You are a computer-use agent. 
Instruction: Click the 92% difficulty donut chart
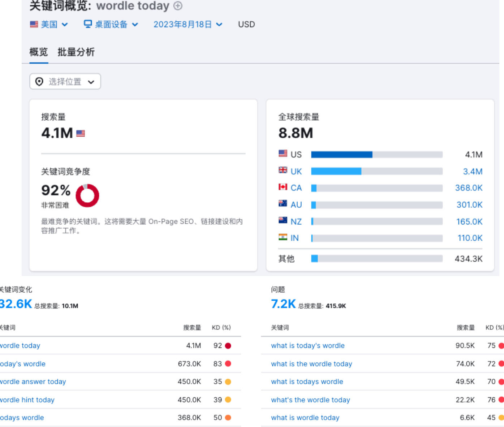[x=87, y=195]
